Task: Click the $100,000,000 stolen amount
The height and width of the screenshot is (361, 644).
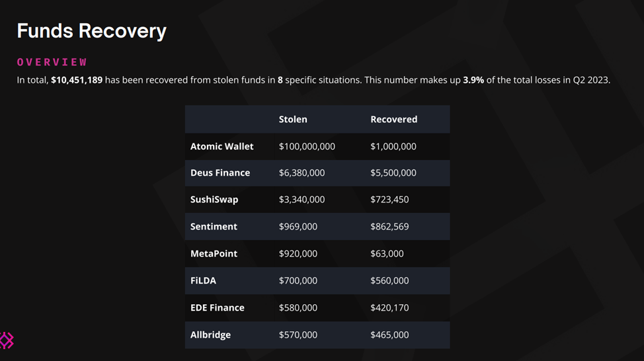Action: [307, 146]
